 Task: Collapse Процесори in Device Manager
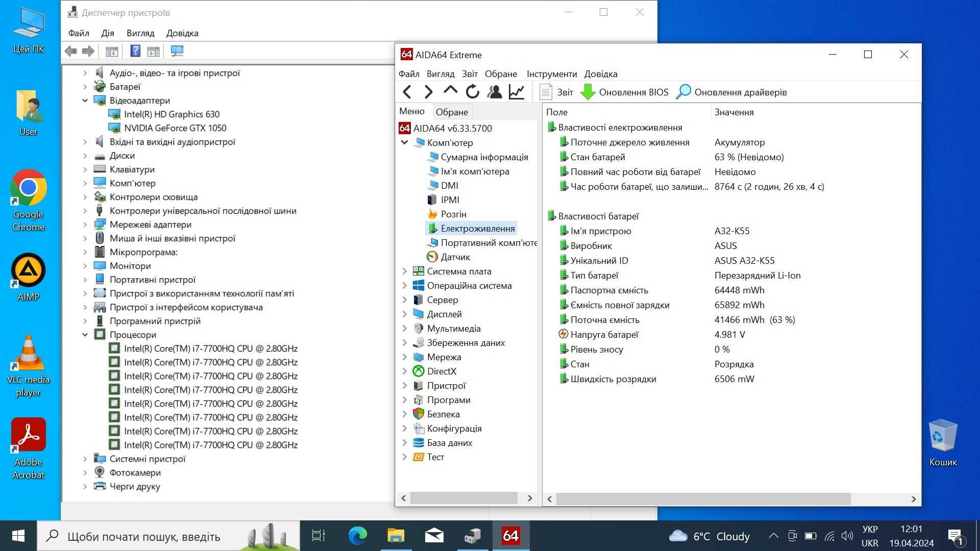[x=85, y=335]
